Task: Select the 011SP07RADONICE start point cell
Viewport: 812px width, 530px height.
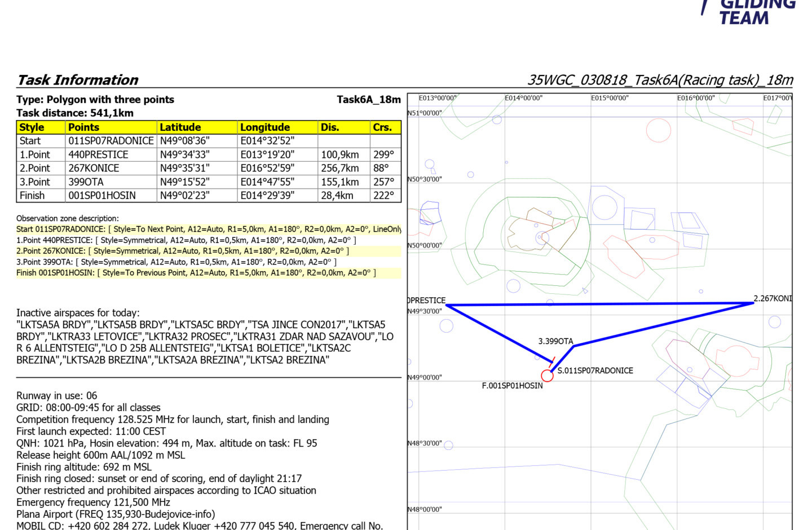Action: 111,141
